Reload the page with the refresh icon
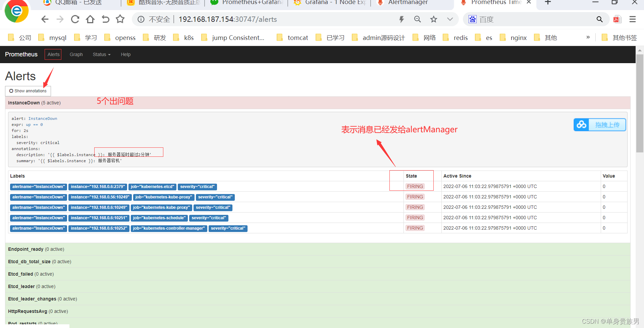Viewport: 644px width, 328px height. [x=75, y=19]
